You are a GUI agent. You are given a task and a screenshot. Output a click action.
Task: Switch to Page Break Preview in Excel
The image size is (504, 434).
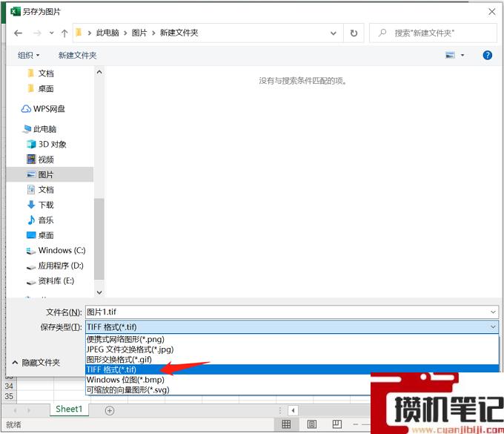336,424
